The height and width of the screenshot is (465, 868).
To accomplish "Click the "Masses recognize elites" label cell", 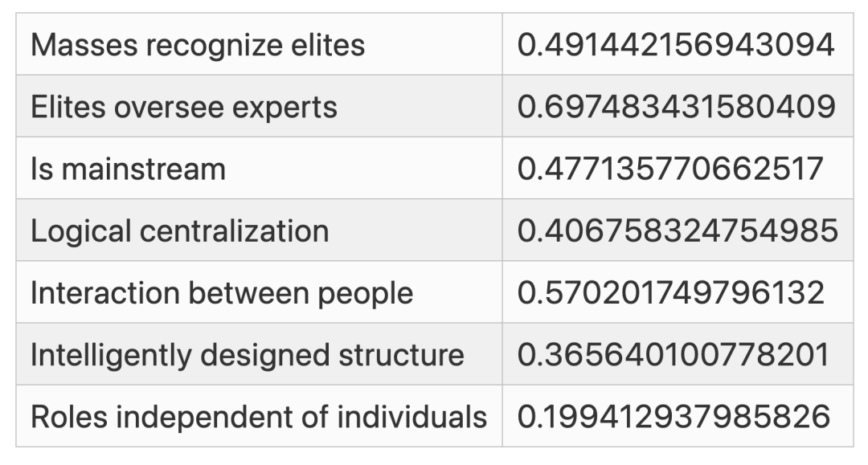I will (x=198, y=45).
